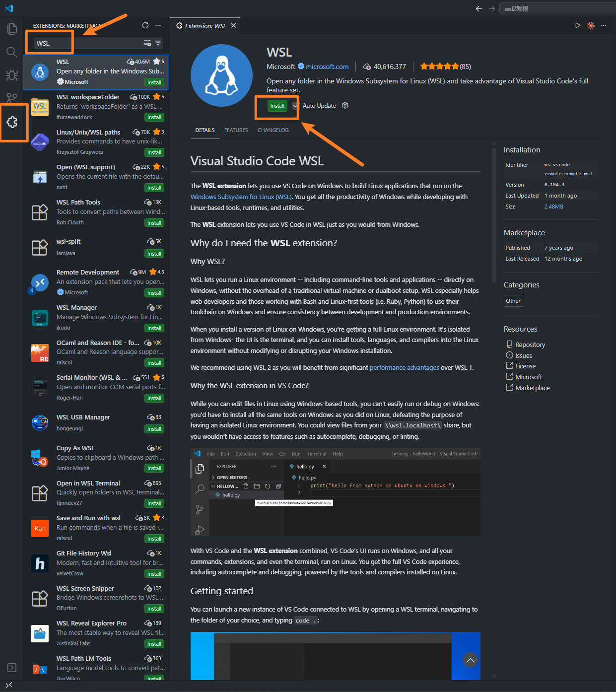Open the Terminal icon in activity bar
616x692 pixels.
point(12,668)
